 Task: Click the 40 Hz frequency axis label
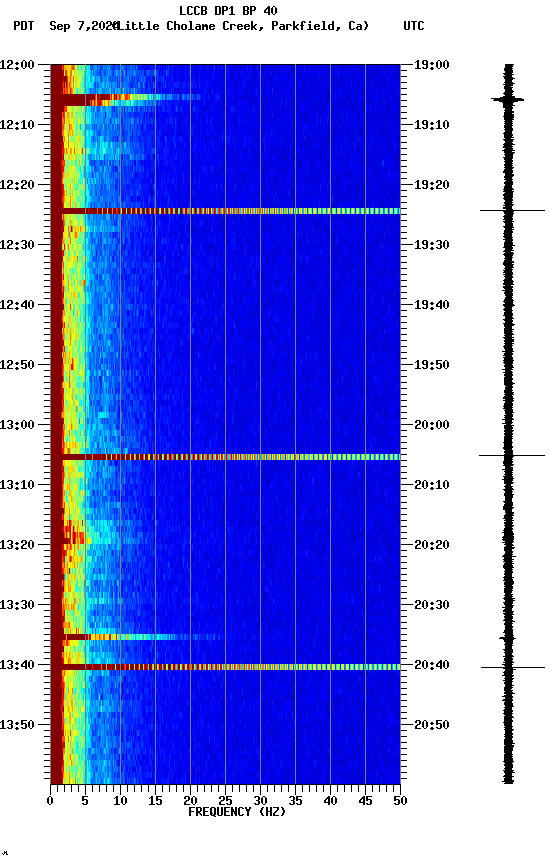point(330,801)
